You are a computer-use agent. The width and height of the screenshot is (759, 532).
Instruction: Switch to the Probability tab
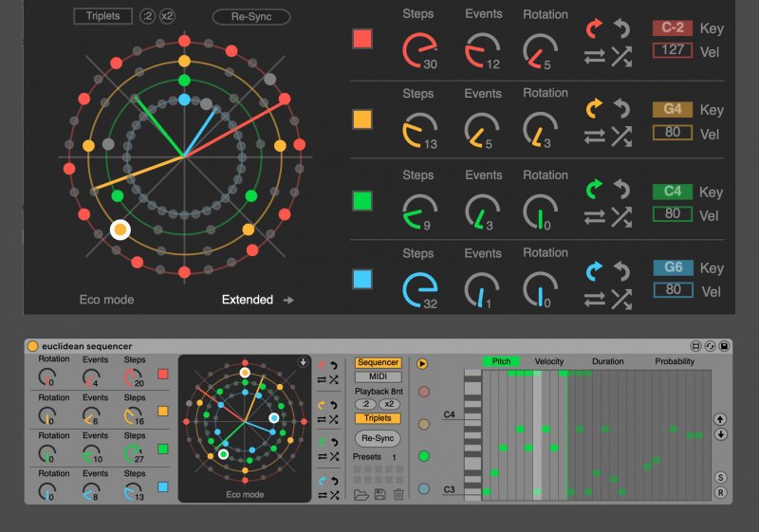pyautogui.click(x=674, y=361)
